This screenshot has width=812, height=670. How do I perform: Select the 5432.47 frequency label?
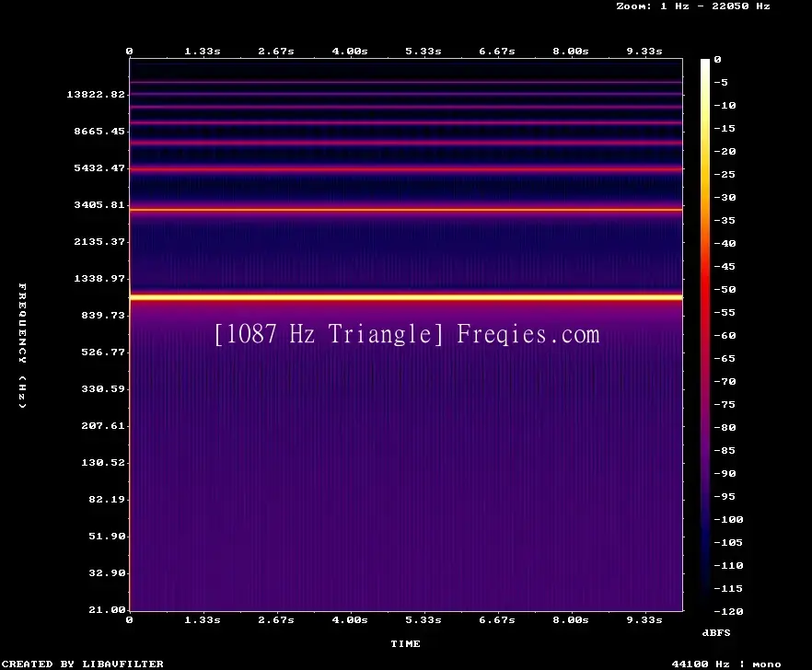[99, 167]
